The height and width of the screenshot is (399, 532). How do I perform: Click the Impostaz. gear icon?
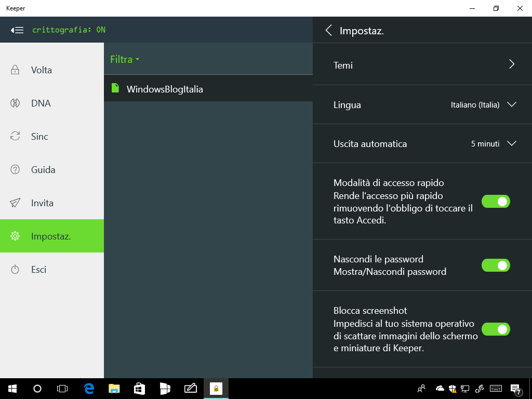click(x=15, y=236)
